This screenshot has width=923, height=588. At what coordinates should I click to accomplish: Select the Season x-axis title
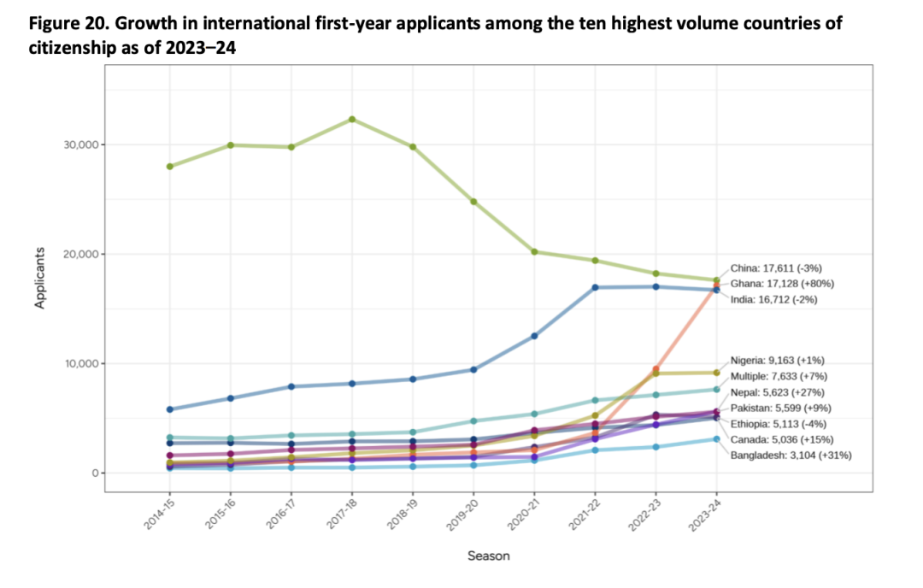point(489,556)
